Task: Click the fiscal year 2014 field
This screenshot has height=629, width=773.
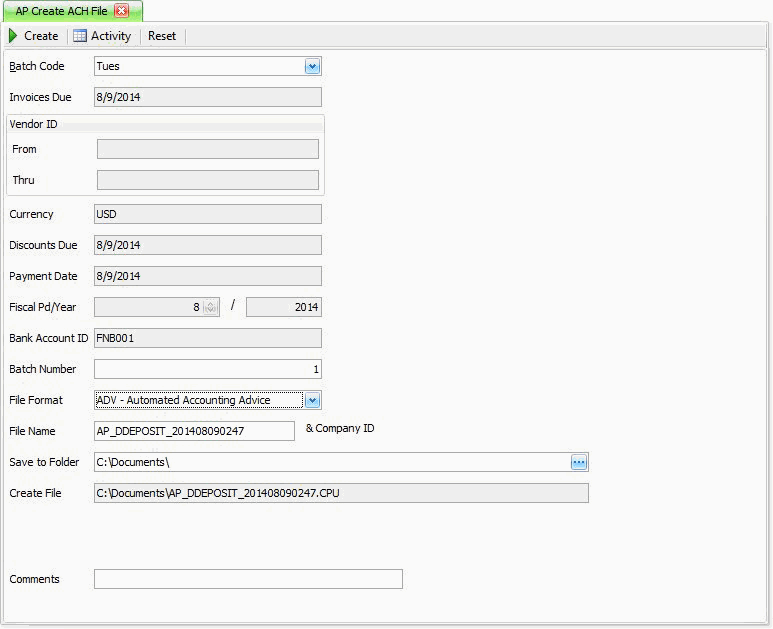Action: (283, 308)
